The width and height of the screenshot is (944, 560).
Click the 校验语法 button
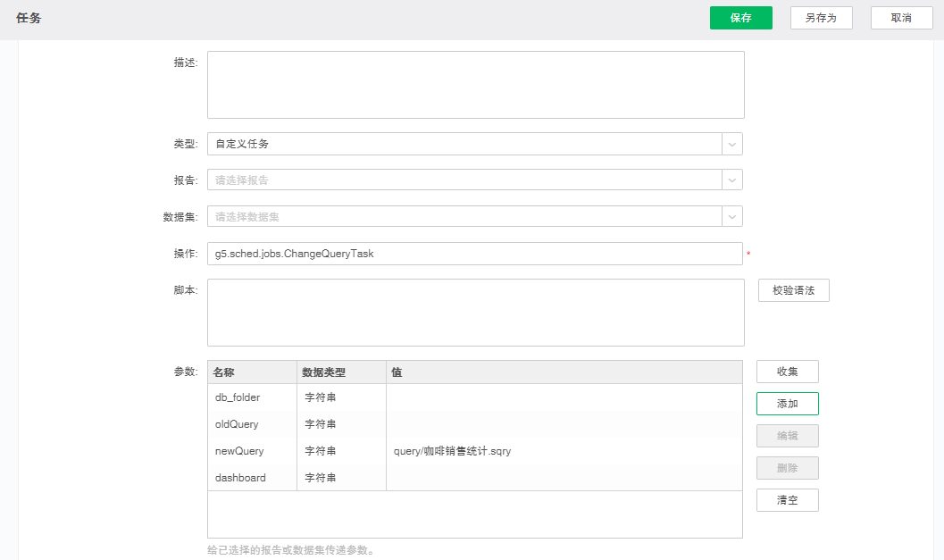pyautogui.click(x=793, y=290)
